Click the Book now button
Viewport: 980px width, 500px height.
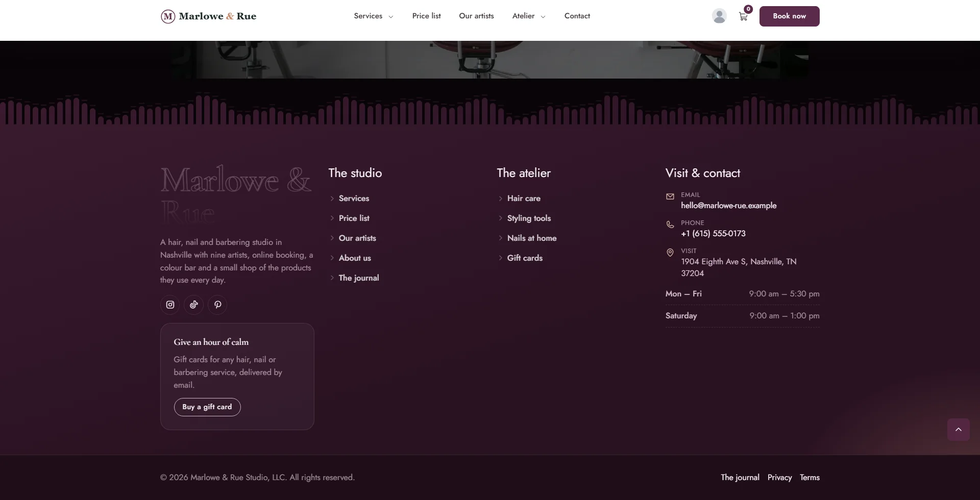click(x=789, y=16)
